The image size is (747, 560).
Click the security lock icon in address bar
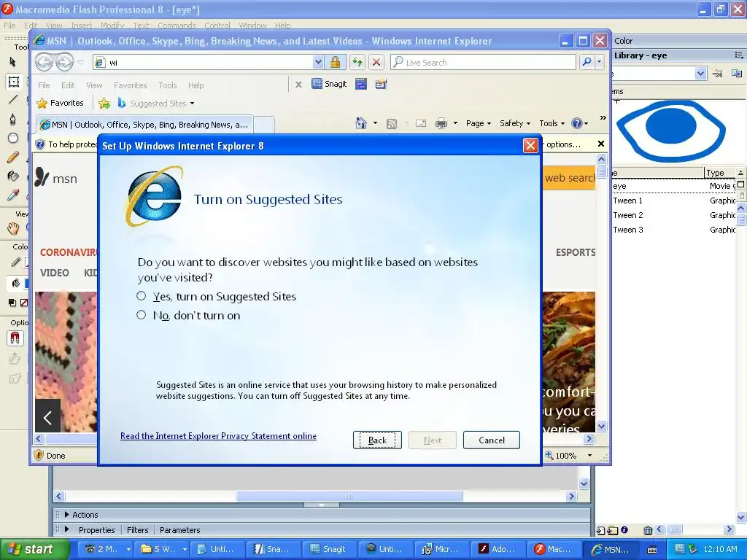[335, 62]
